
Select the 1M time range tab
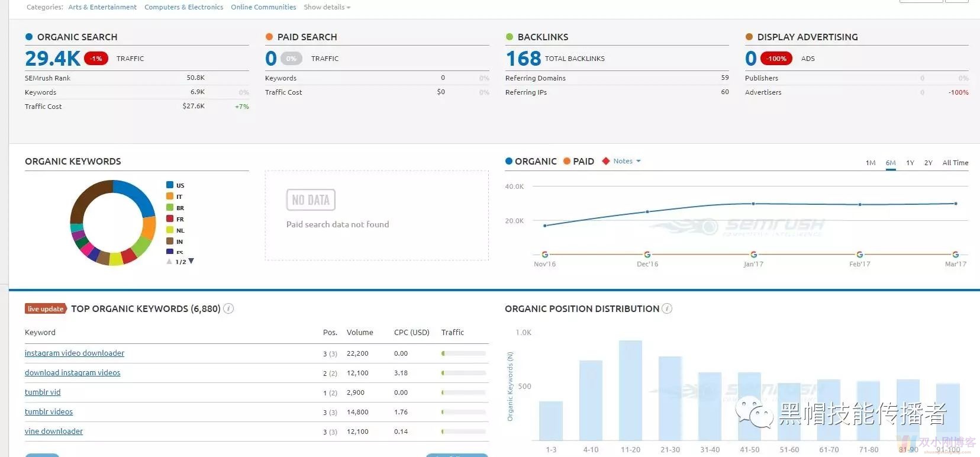(x=871, y=163)
